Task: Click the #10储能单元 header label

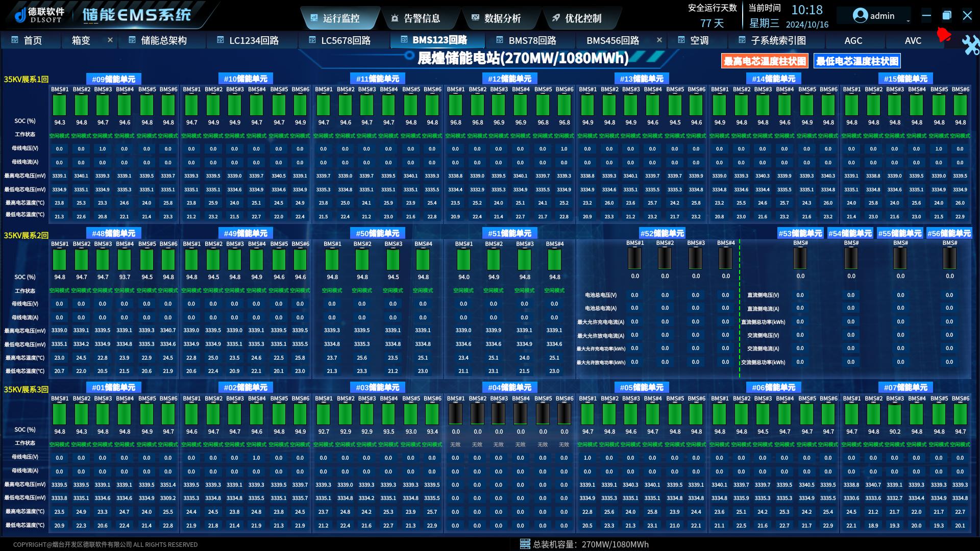Action: [245, 79]
